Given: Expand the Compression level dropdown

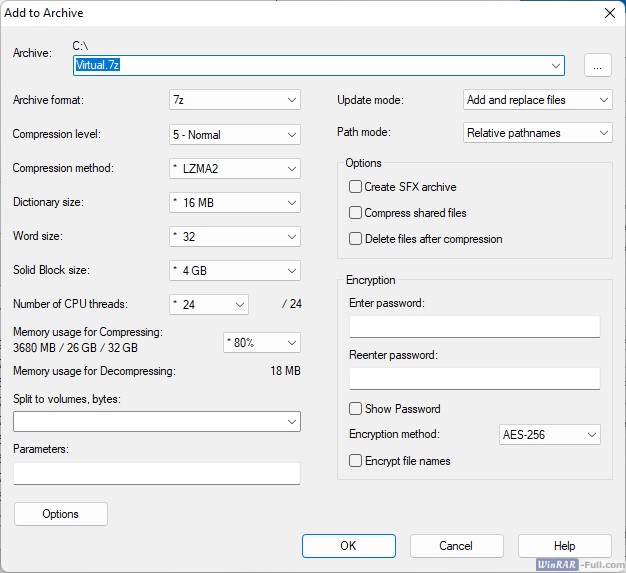Looking at the screenshot, I should tap(235, 135).
